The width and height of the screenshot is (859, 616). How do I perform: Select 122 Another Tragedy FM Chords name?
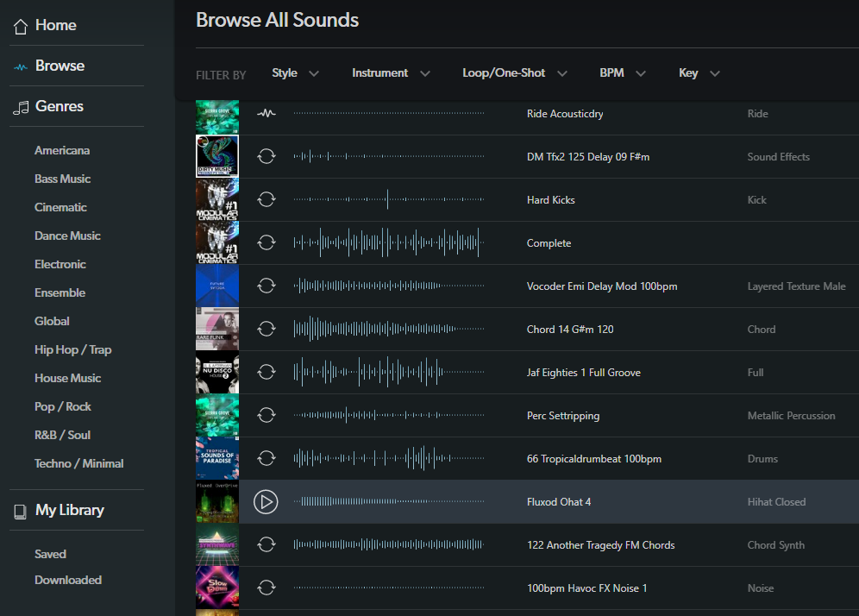coord(600,545)
